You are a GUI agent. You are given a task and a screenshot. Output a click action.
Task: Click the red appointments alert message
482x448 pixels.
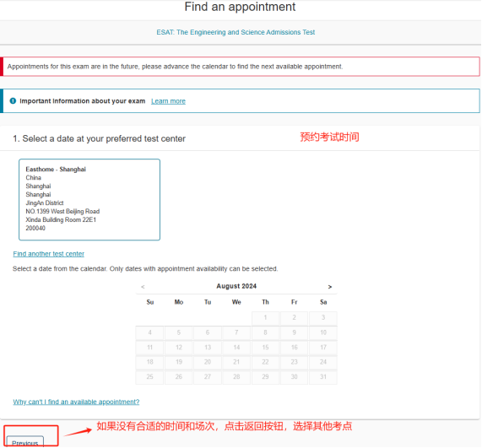point(240,67)
